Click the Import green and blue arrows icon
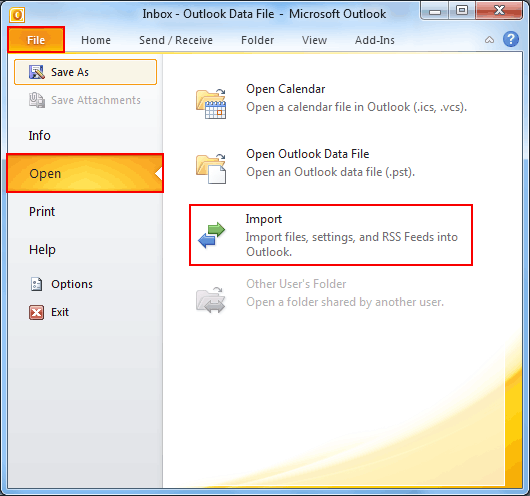This screenshot has height=496, width=530. (212, 235)
